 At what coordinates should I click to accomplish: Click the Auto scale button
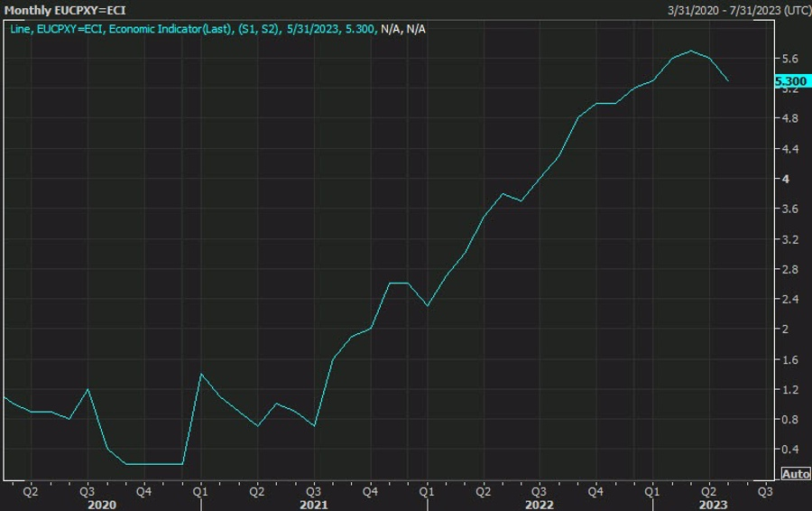(795, 474)
